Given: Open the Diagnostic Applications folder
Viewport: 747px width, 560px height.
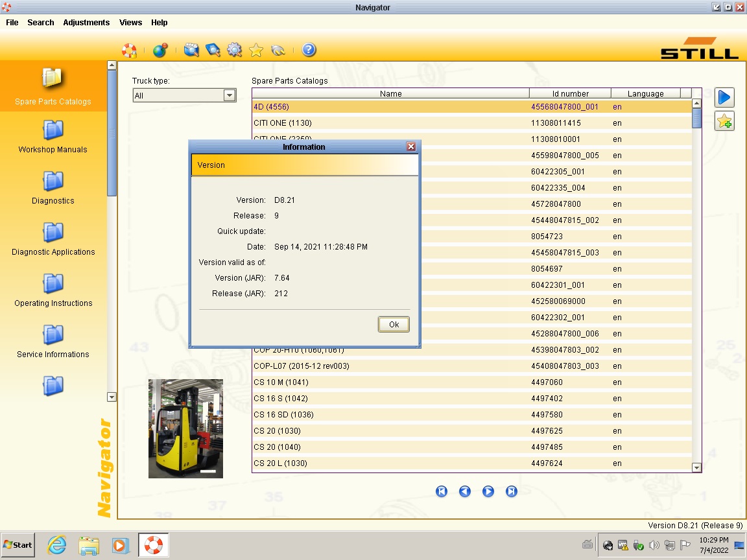Looking at the screenshot, I should pos(53,239).
